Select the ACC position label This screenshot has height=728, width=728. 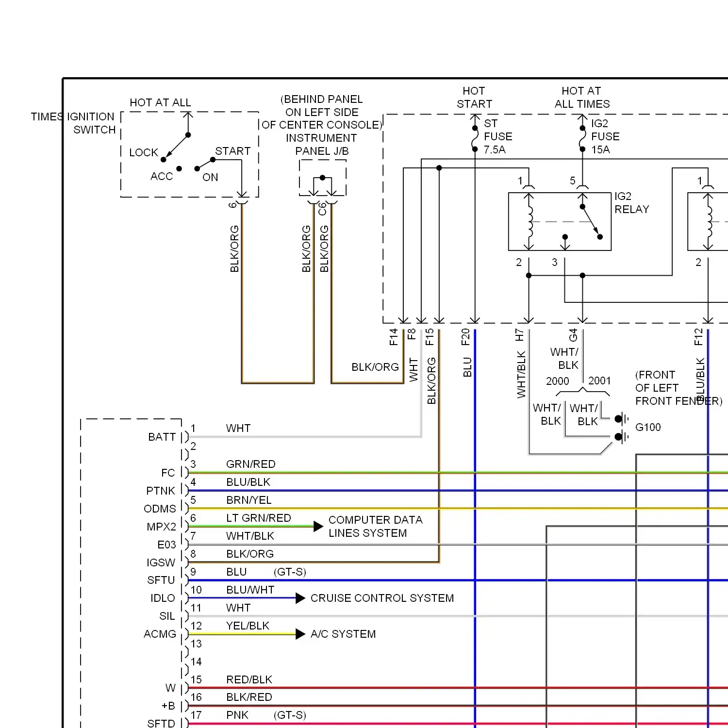click(162, 176)
